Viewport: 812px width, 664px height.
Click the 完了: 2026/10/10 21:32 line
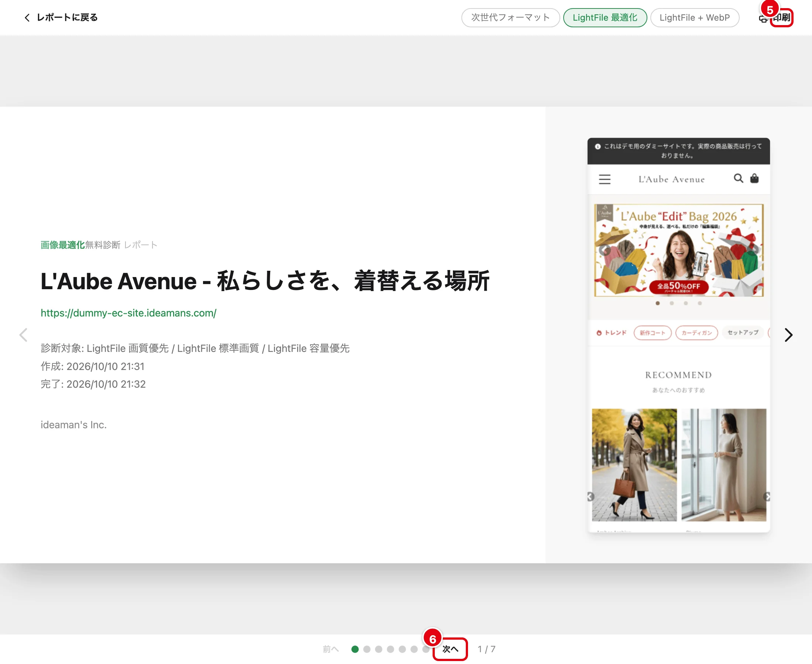pyautogui.click(x=93, y=384)
